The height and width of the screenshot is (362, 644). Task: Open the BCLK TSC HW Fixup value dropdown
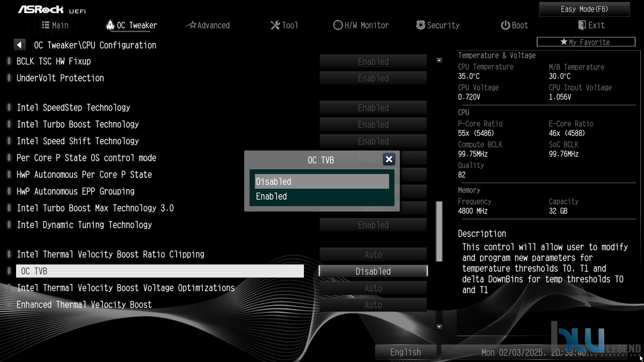coord(373,62)
